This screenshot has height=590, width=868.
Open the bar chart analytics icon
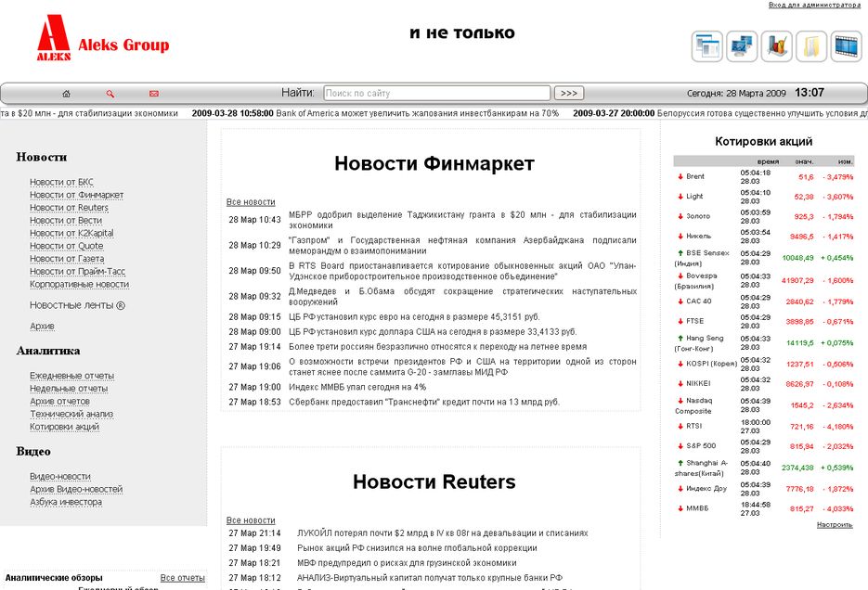pyautogui.click(x=777, y=45)
